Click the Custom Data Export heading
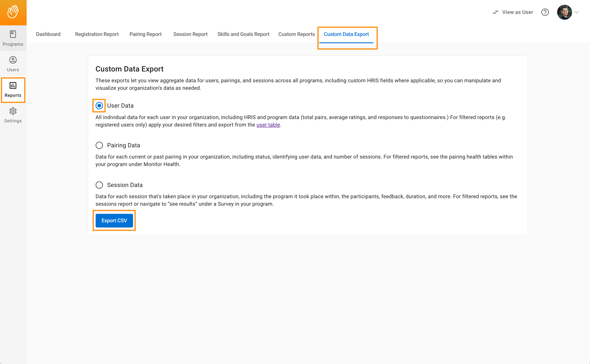590x364 pixels. pyautogui.click(x=129, y=69)
